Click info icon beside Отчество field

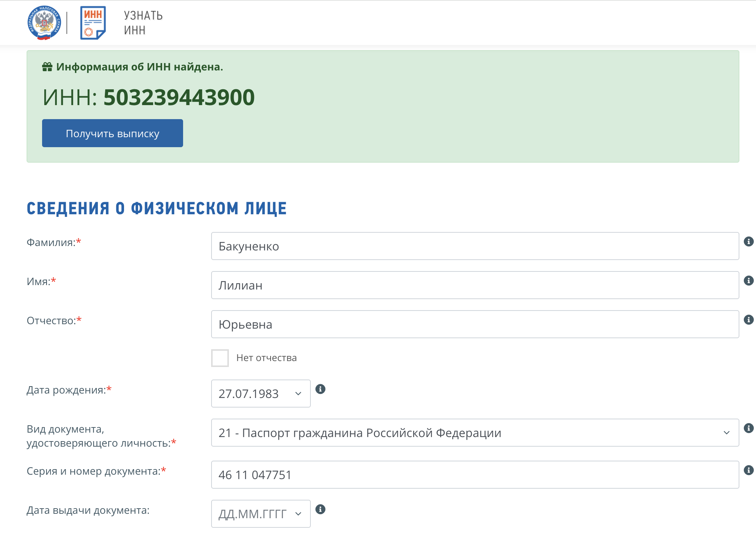748,320
